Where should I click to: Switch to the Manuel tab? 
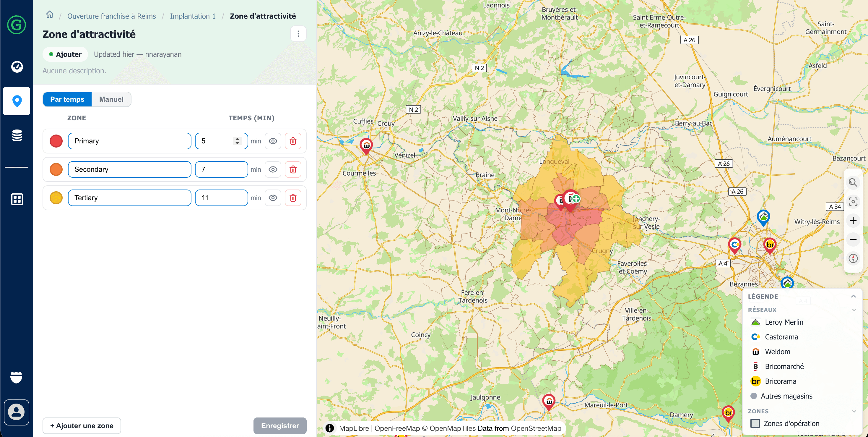pyautogui.click(x=111, y=99)
